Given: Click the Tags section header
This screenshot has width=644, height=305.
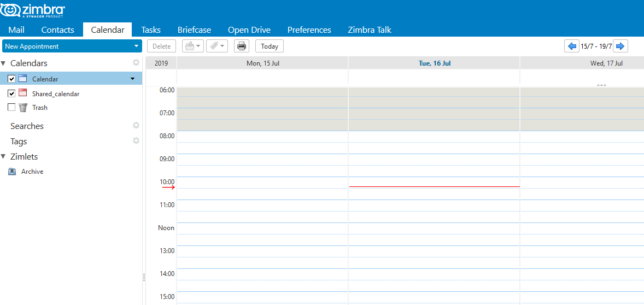Looking at the screenshot, I should pyautogui.click(x=19, y=142).
